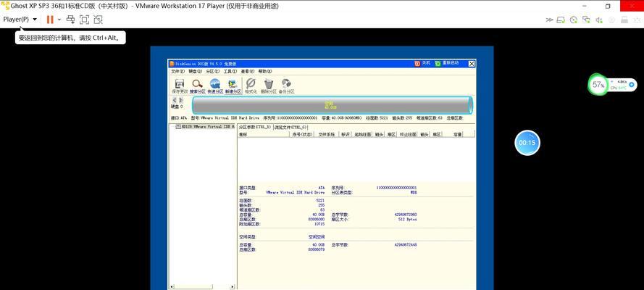Click the blue 00:15 timer circle
This screenshot has height=290, width=644.
click(527, 143)
